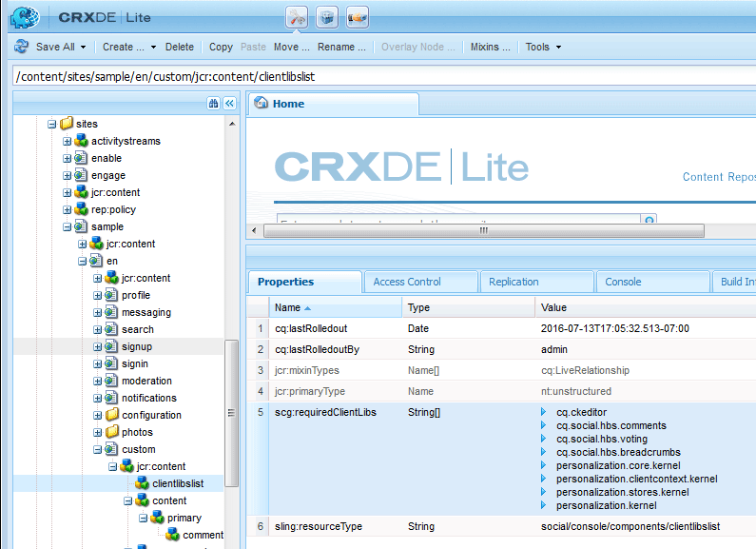Collapse the sites tree node
Screen dimensions: 756x549
coord(51,124)
